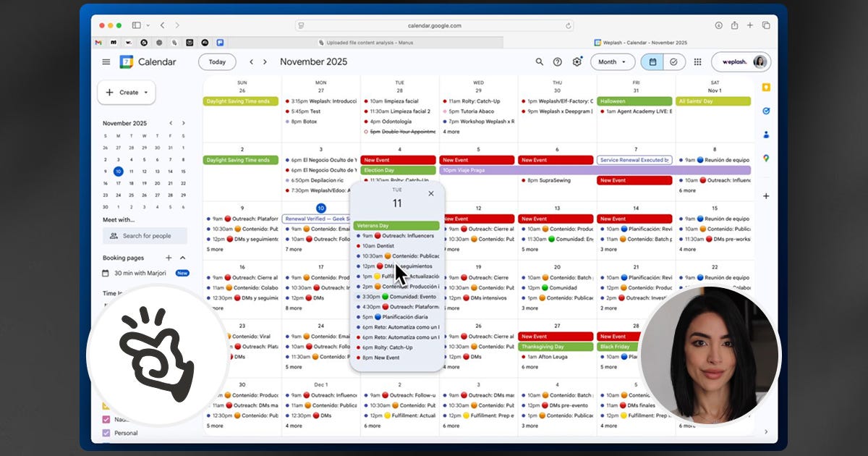Mini calendar previous month arrow
The image size is (868, 456).
[x=171, y=123]
